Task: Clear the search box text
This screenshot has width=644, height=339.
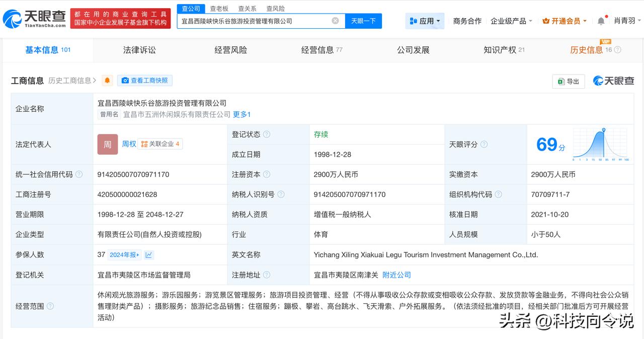Action: [335, 21]
